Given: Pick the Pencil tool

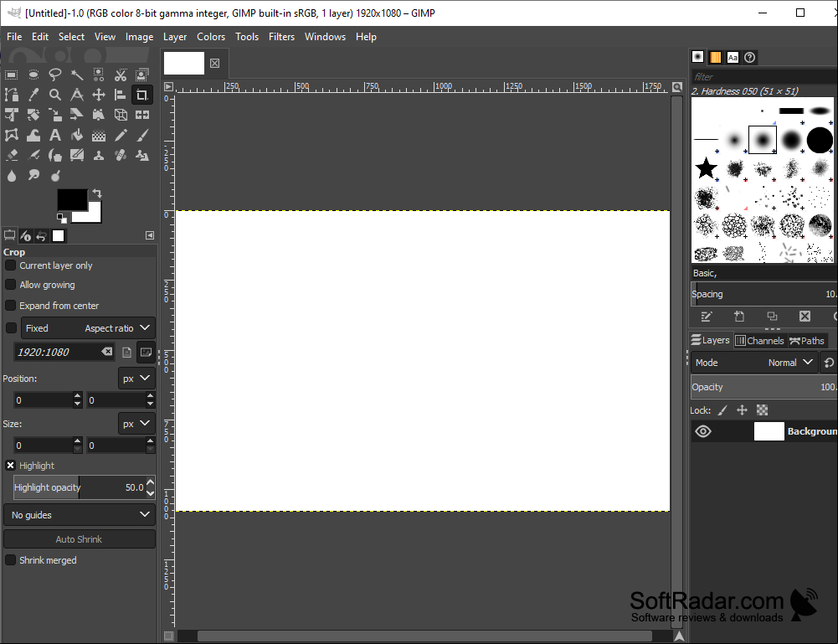Looking at the screenshot, I should [x=121, y=135].
